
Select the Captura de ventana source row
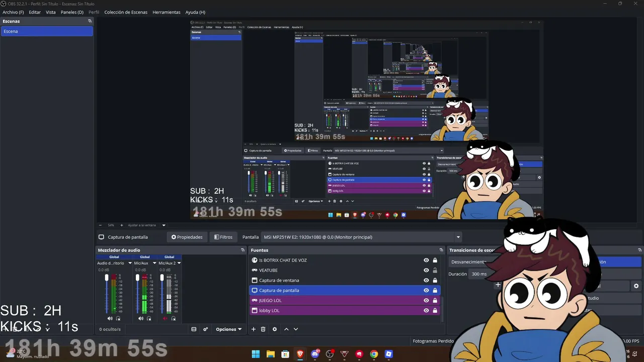point(345,280)
